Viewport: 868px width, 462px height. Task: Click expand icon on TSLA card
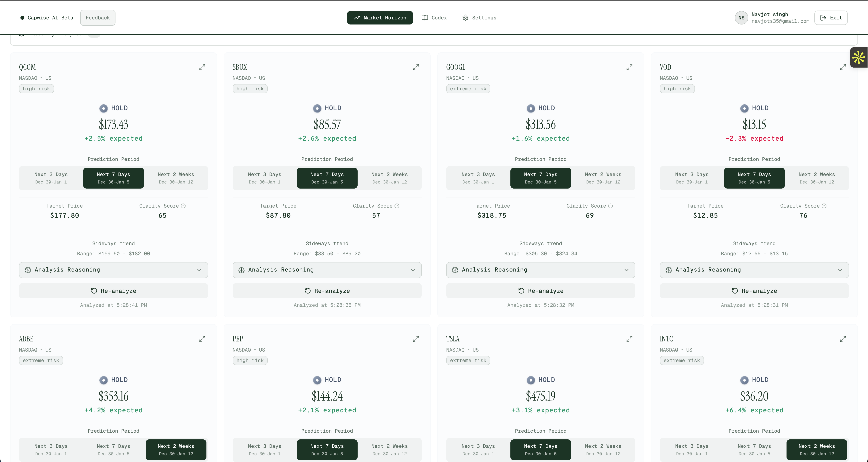tap(629, 339)
